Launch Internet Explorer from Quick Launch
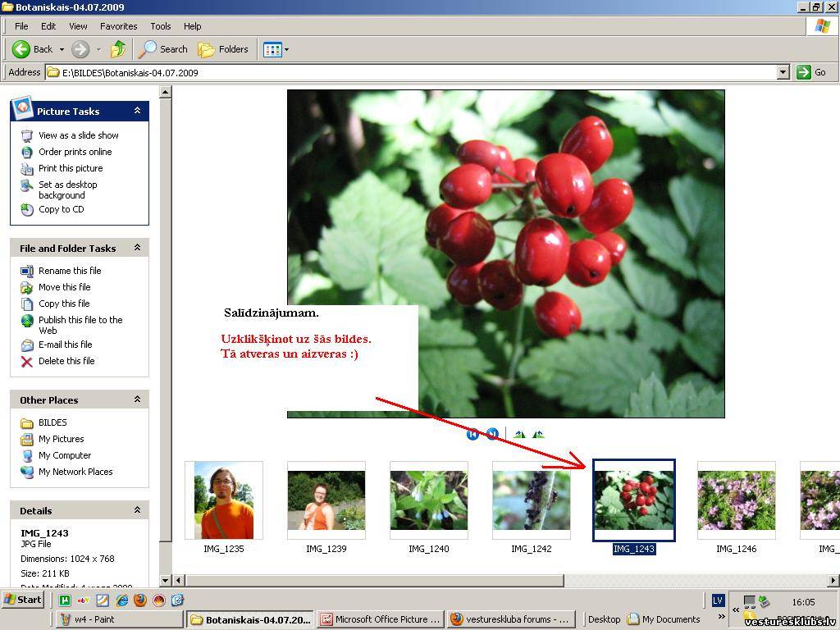840x630 pixels. tap(121, 600)
